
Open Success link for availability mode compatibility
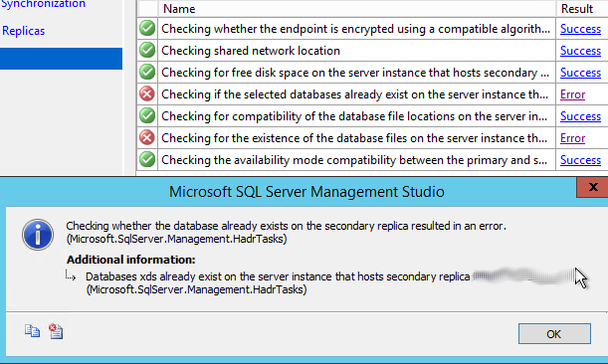(x=580, y=160)
